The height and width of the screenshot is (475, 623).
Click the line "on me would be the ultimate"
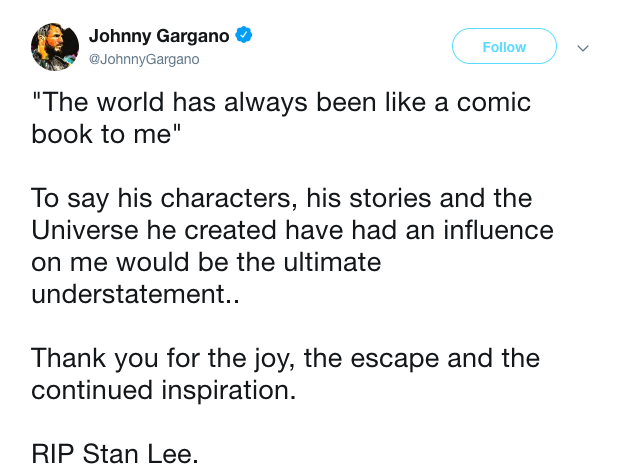pyautogui.click(x=206, y=262)
